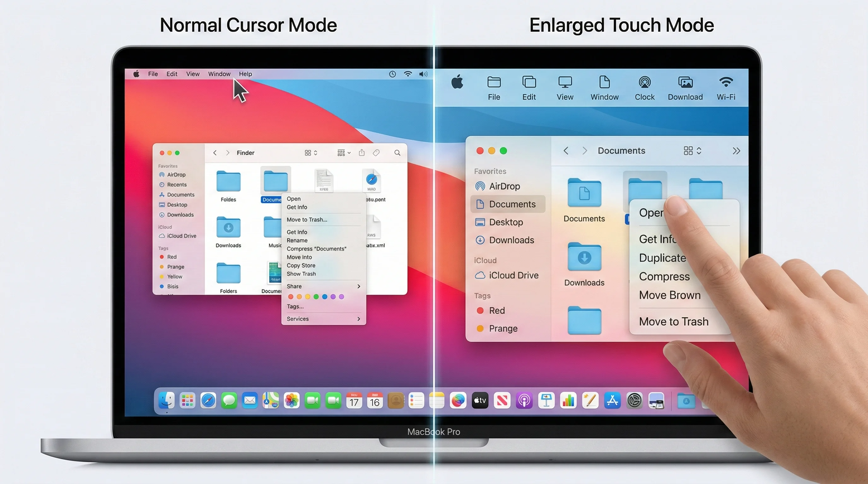The height and width of the screenshot is (484, 868).
Task: Tap Duplicate in the enlarged context menu
Action: click(662, 258)
